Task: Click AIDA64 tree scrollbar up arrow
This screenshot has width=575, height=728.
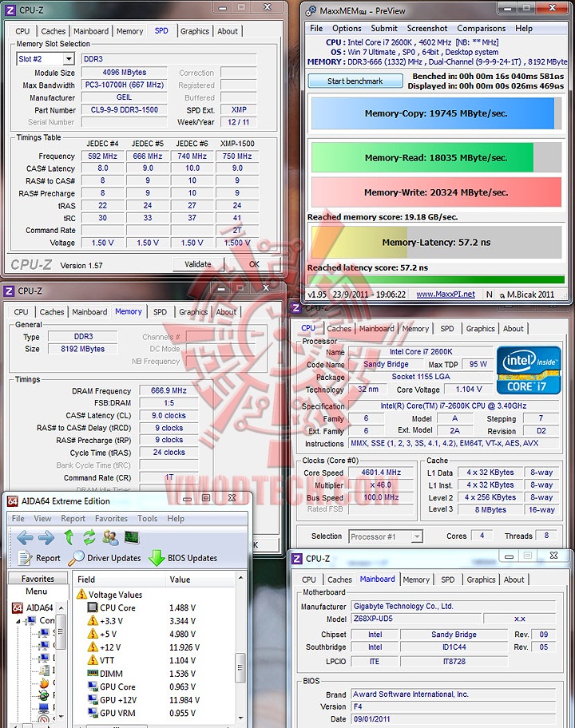Action: (61, 607)
